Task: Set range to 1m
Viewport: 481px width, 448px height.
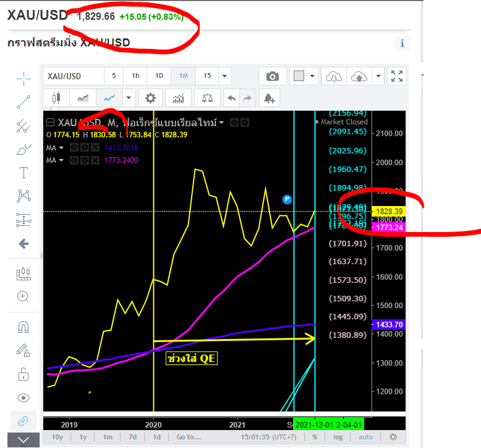Action: (108, 437)
